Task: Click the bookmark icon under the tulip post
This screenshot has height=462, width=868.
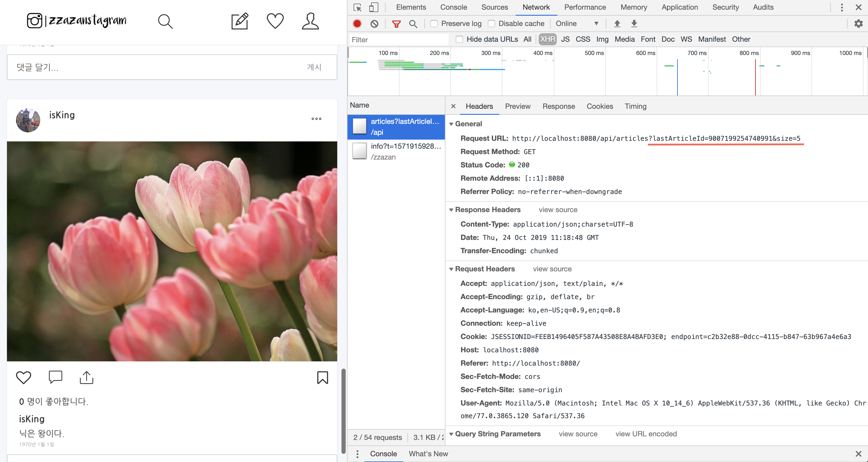Action: click(322, 377)
